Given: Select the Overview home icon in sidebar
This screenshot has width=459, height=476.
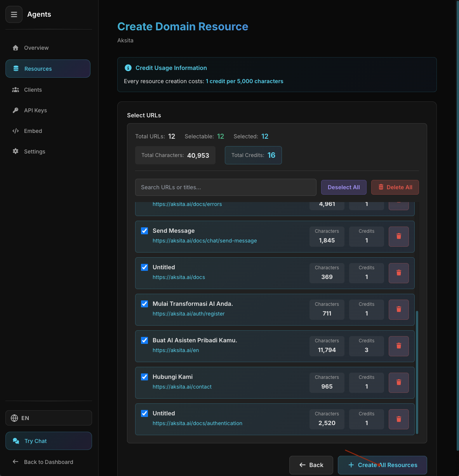Looking at the screenshot, I should pos(16,47).
